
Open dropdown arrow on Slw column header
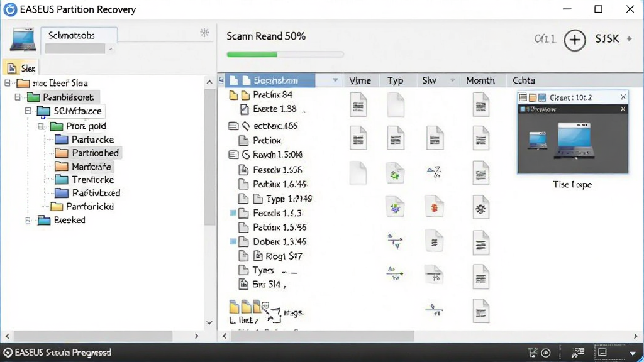click(x=453, y=80)
